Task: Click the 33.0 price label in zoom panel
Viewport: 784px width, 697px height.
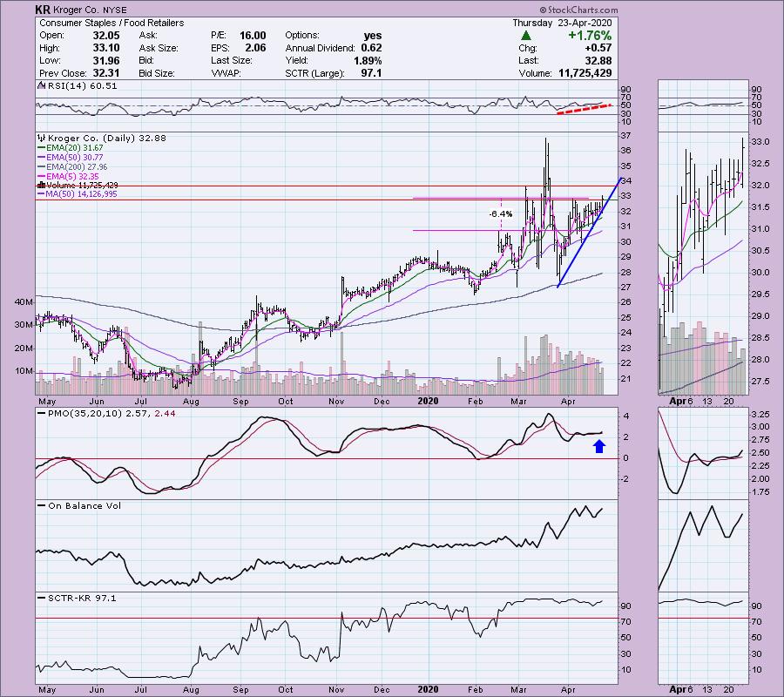Action: click(x=760, y=142)
